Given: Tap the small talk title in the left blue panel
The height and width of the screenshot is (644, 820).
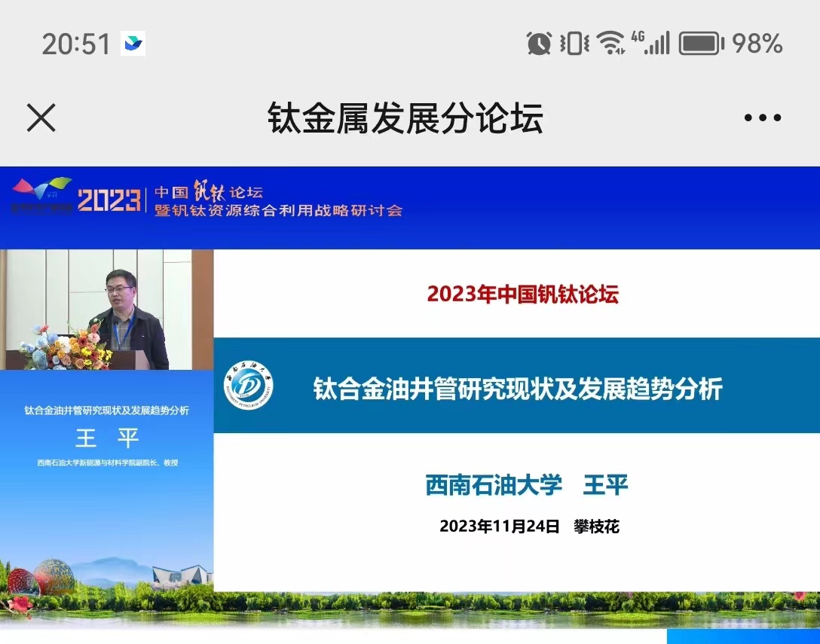Looking at the screenshot, I should pos(107,411).
